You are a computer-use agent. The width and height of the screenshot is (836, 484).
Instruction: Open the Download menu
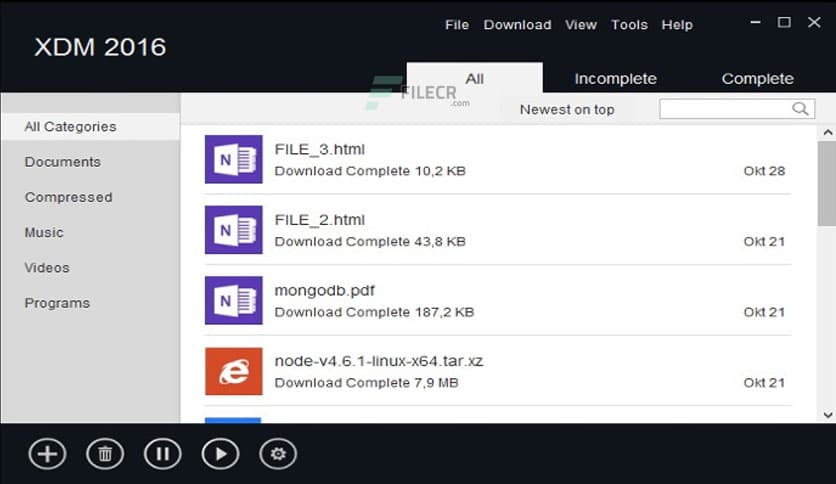(x=517, y=25)
